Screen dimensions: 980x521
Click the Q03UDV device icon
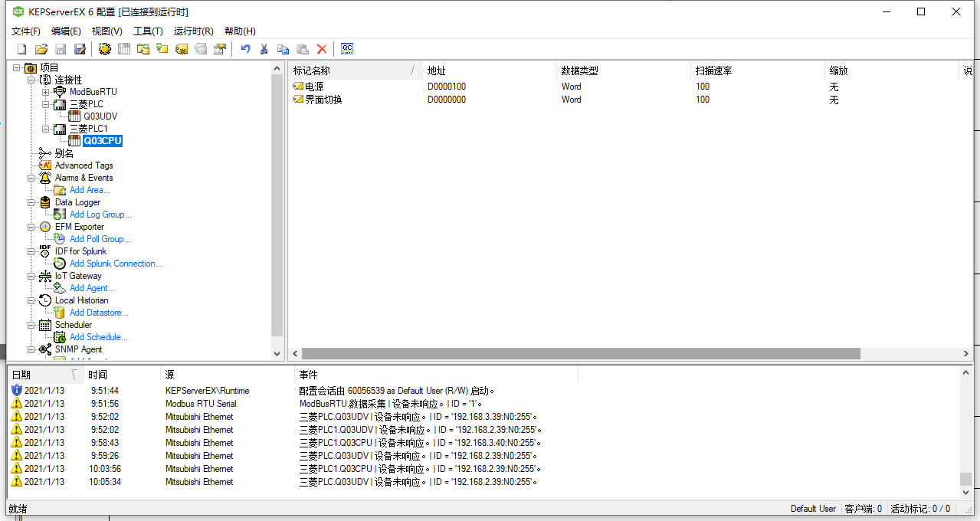(x=74, y=116)
